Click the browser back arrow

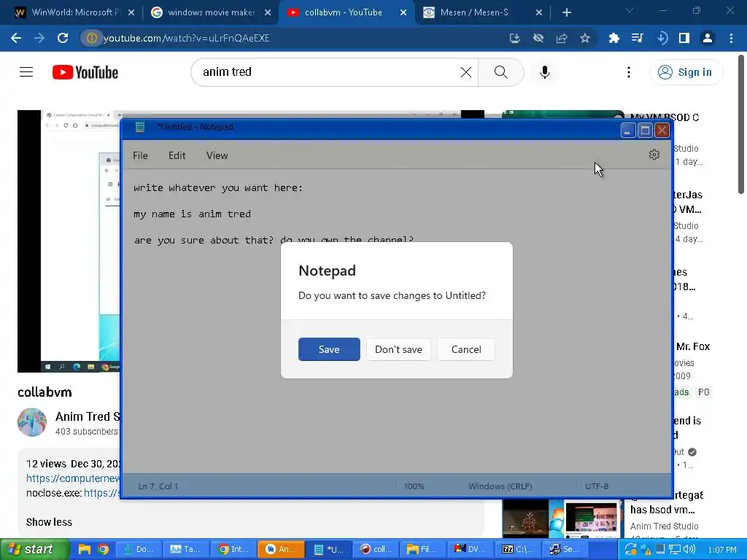(16, 38)
